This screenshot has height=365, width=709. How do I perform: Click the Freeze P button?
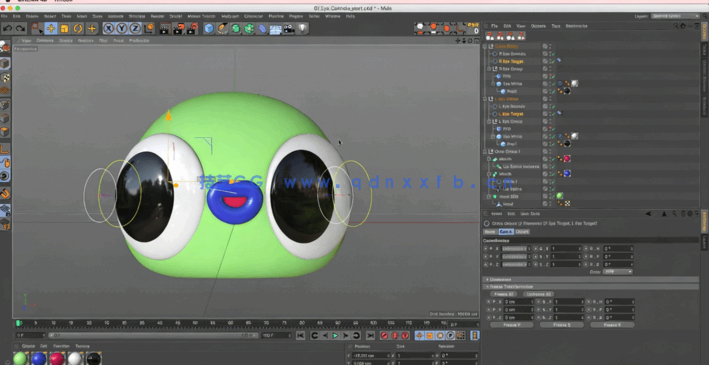tap(512, 325)
